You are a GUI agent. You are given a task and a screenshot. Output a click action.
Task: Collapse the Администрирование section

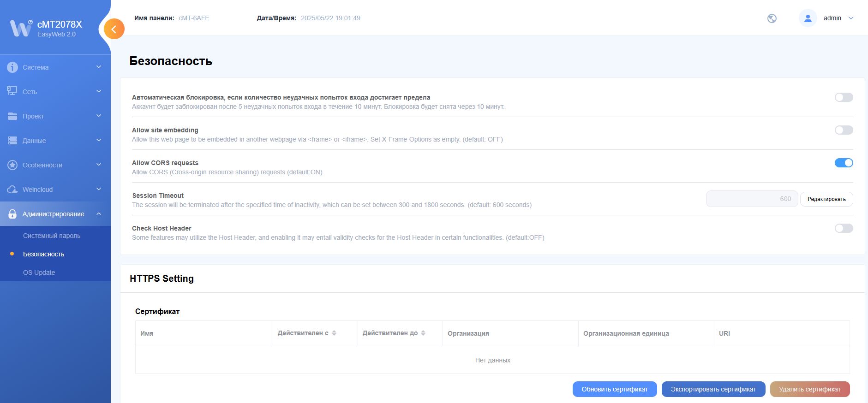[99, 214]
